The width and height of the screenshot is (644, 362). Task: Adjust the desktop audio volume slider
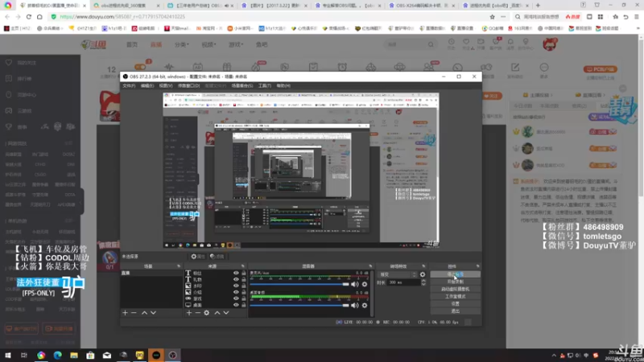point(299,306)
